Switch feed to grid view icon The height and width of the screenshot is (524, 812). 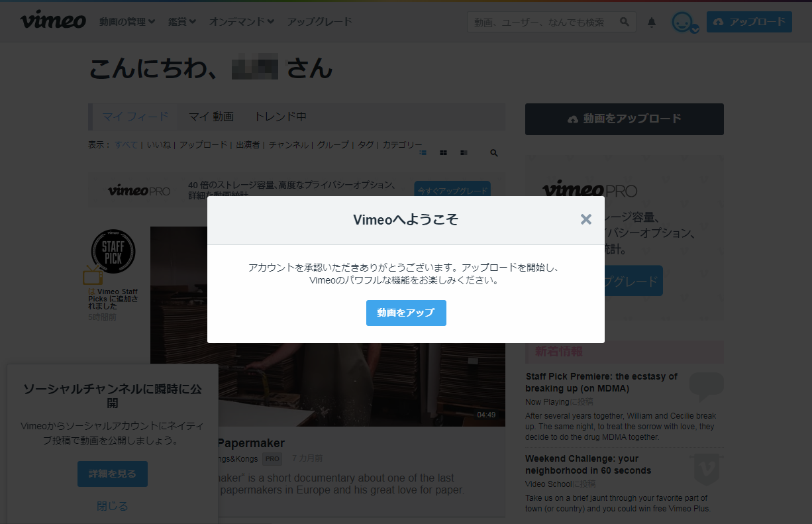point(443,153)
